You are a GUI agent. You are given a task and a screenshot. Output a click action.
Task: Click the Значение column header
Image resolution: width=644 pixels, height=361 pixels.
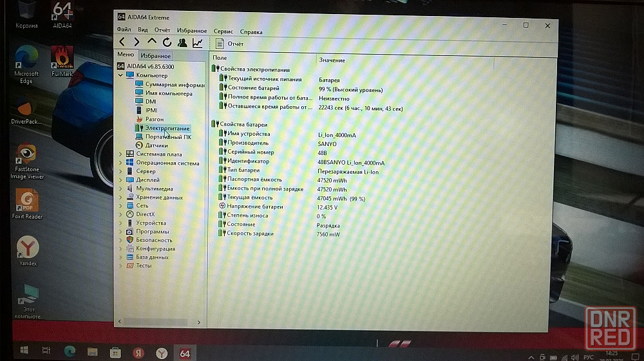click(x=405, y=60)
